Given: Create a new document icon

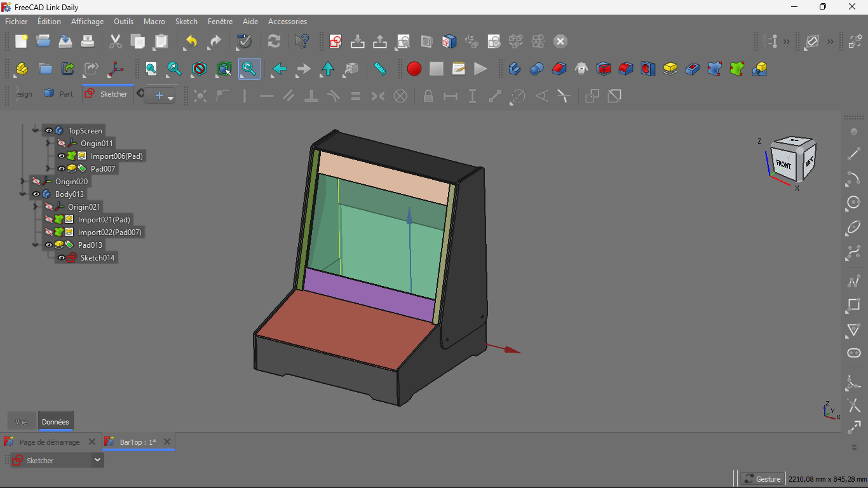Looking at the screenshot, I should 22,42.
